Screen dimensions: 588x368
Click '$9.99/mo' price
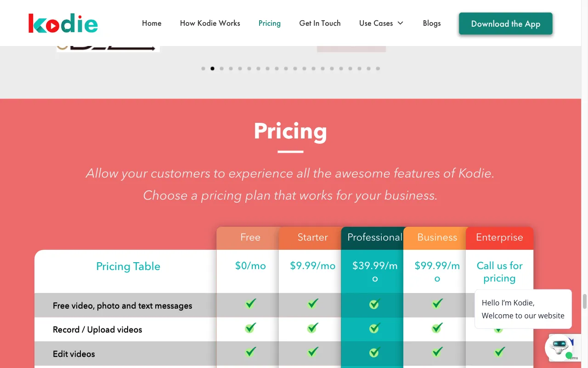[313, 266]
